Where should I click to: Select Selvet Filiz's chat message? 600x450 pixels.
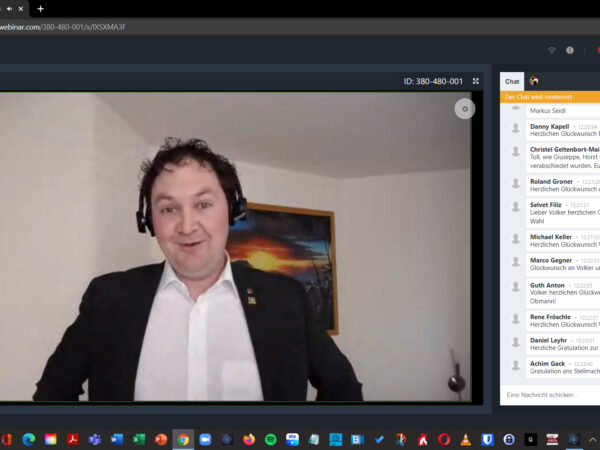pos(563,213)
